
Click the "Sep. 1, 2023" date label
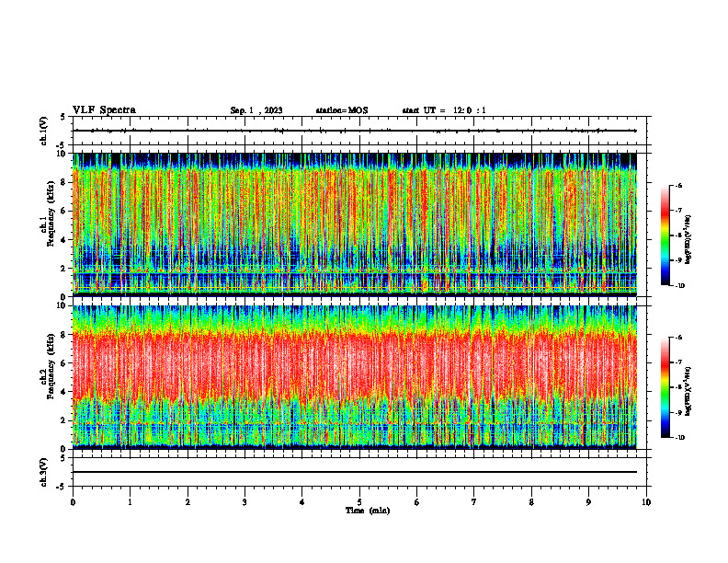(256, 110)
